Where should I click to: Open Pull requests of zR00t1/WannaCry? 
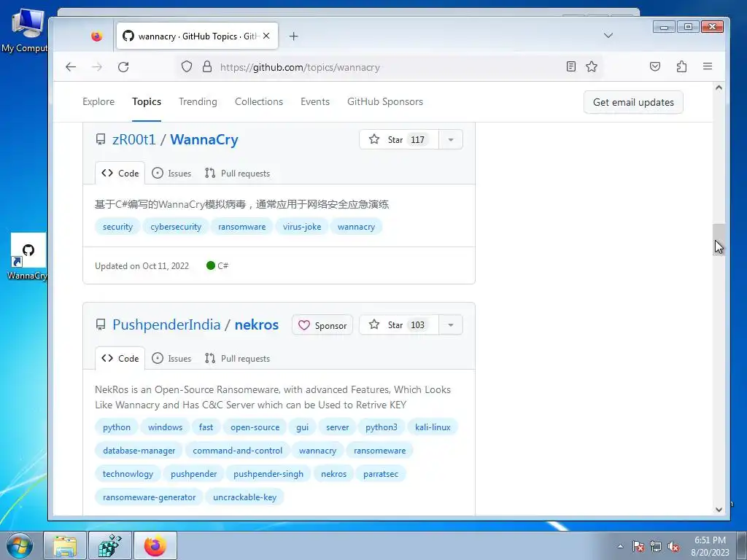[237, 174]
